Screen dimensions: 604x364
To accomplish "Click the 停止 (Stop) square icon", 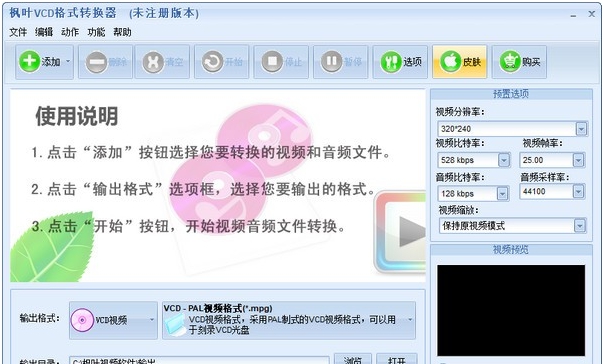I will click(272, 62).
